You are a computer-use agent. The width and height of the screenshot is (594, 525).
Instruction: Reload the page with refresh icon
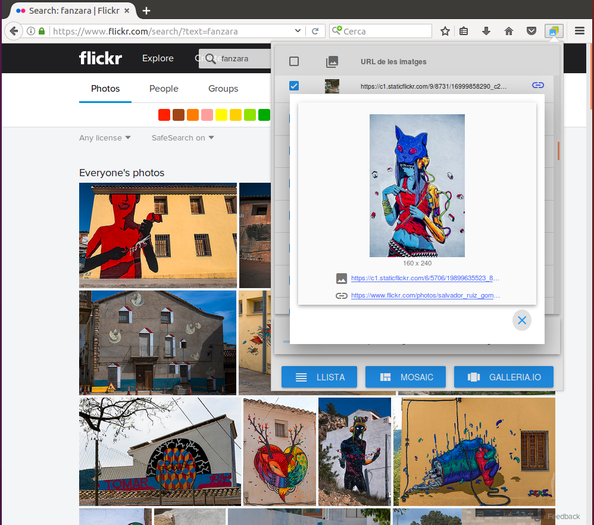[315, 31]
